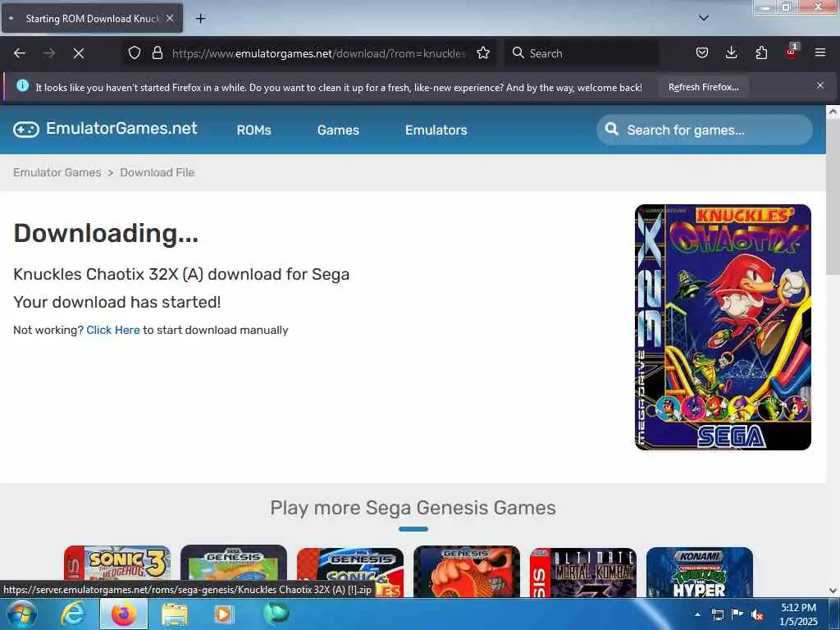Click the Download File breadcrumb
This screenshot has height=630, width=840.
tap(157, 172)
